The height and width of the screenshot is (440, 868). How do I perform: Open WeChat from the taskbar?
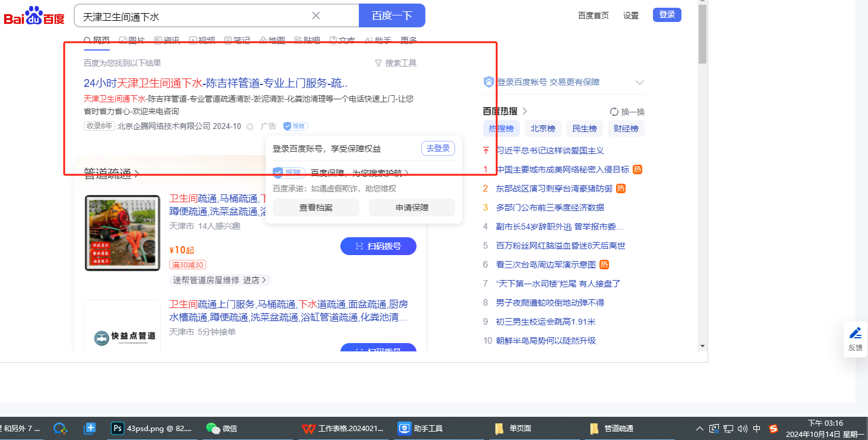[x=212, y=428]
